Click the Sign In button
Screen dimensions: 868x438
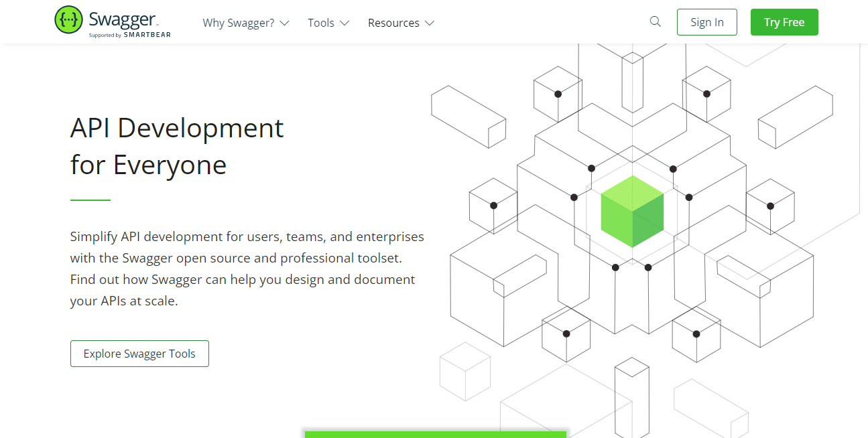[707, 22]
